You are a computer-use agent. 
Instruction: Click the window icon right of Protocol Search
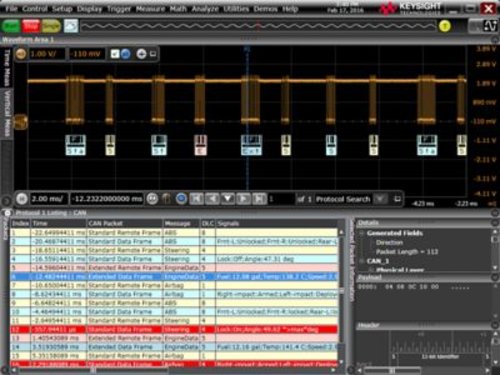pyautogui.click(x=397, y=199)
